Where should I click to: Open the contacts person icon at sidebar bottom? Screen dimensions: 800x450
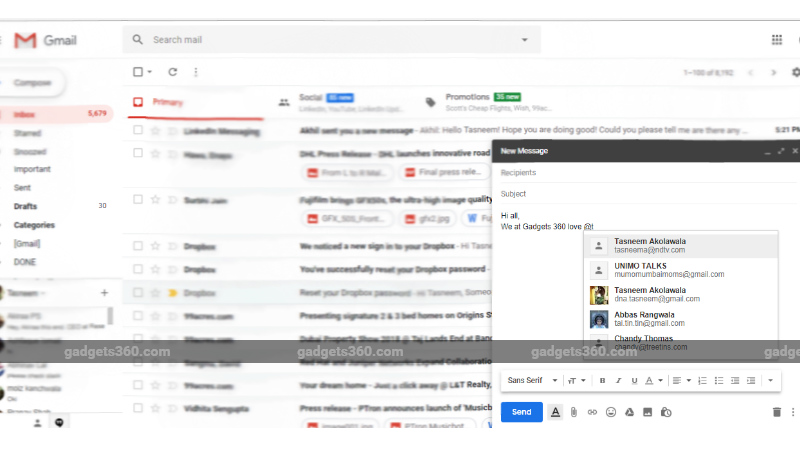click(37, 422)
